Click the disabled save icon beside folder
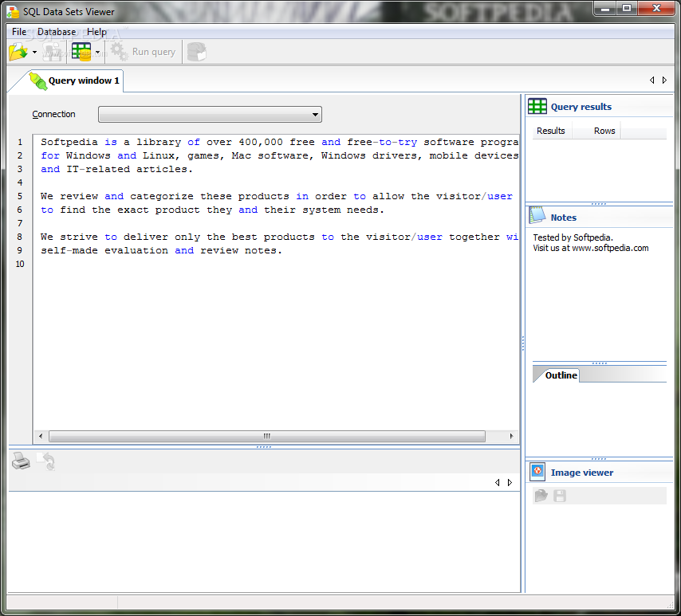This screenshot has height=616, width=681. (53, 52)
